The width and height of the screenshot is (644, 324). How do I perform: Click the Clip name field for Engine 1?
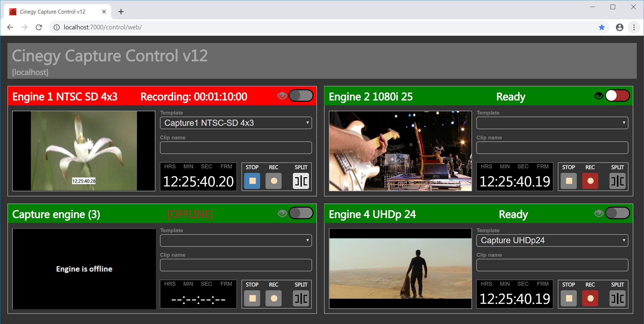[236, 148]
